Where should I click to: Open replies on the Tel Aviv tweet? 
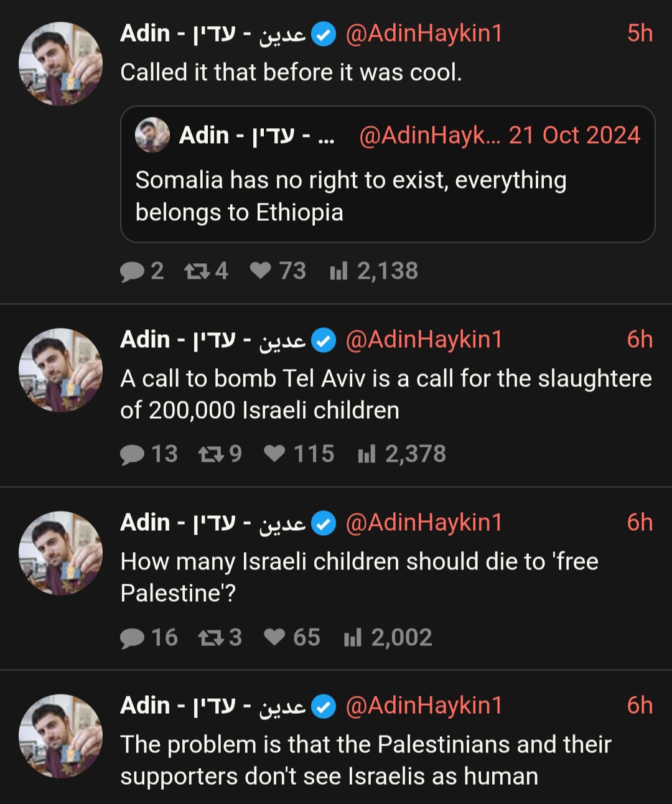[x=149, y=454]
